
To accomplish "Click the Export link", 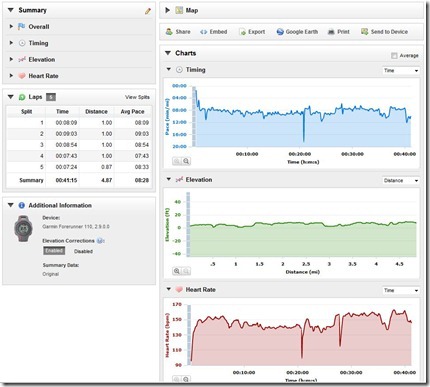I will 257,32.
